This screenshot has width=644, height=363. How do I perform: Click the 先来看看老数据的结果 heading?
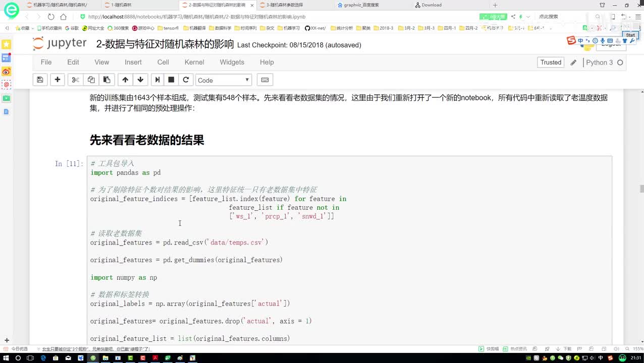click(x=147, y=140)
